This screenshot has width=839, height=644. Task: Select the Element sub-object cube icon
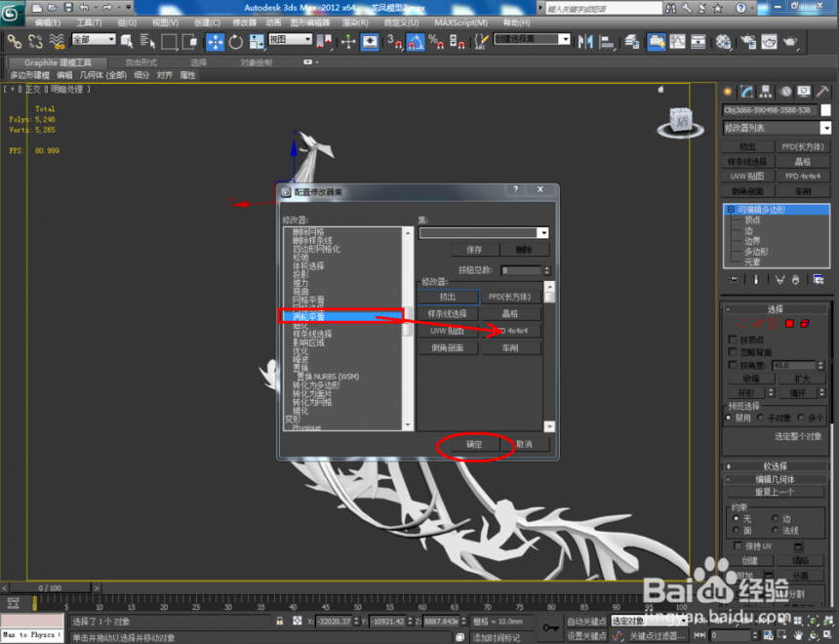click(804, 323)
